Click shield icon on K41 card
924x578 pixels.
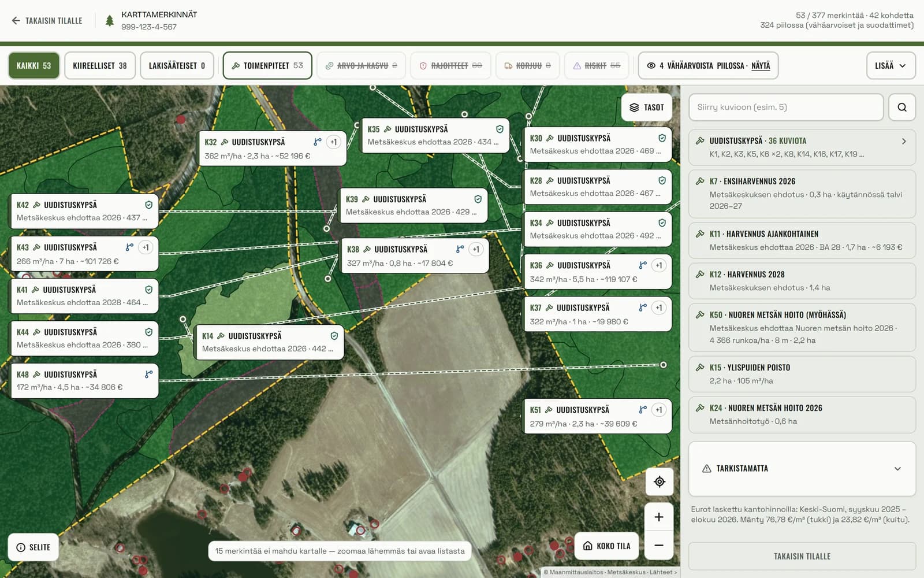[x=148, y=290]
